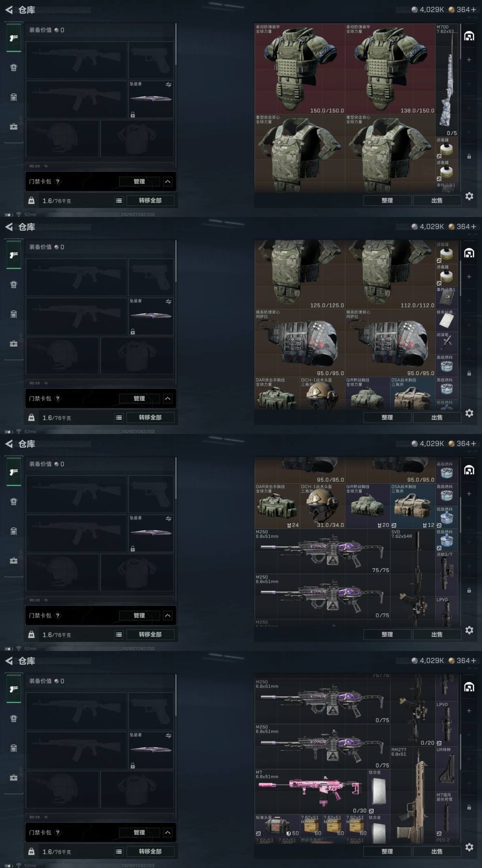Open list-view icon beside 转移全部 in SVD frame
The width and height of the screenshot is (482, 868).
click(119, 634)
